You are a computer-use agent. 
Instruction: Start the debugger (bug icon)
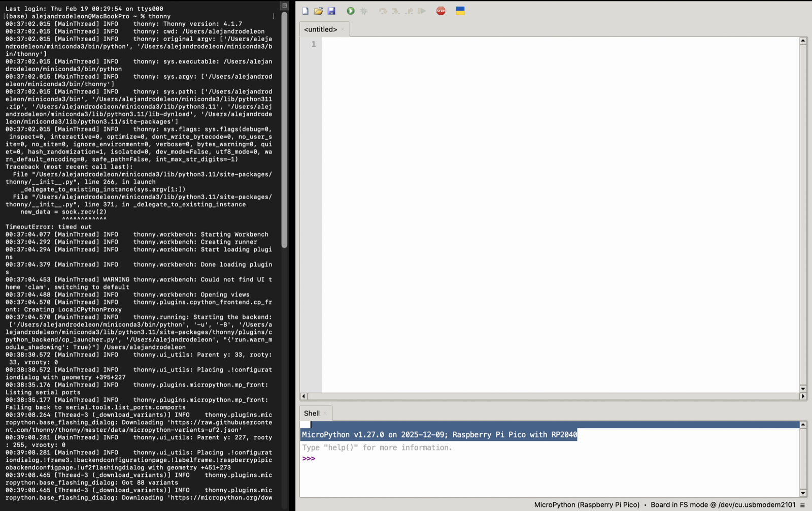(364, 11)
